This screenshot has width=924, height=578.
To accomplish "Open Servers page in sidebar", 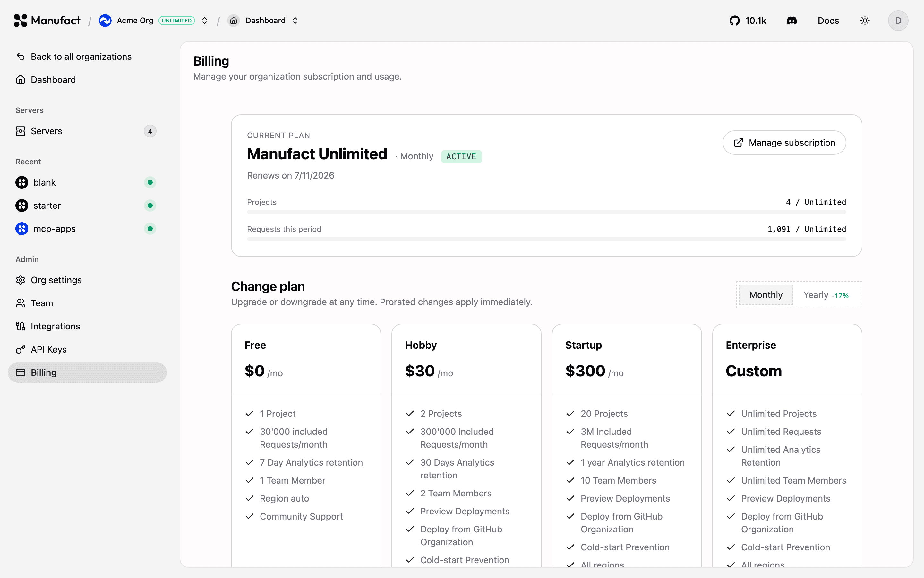I will tap(87, 131).
